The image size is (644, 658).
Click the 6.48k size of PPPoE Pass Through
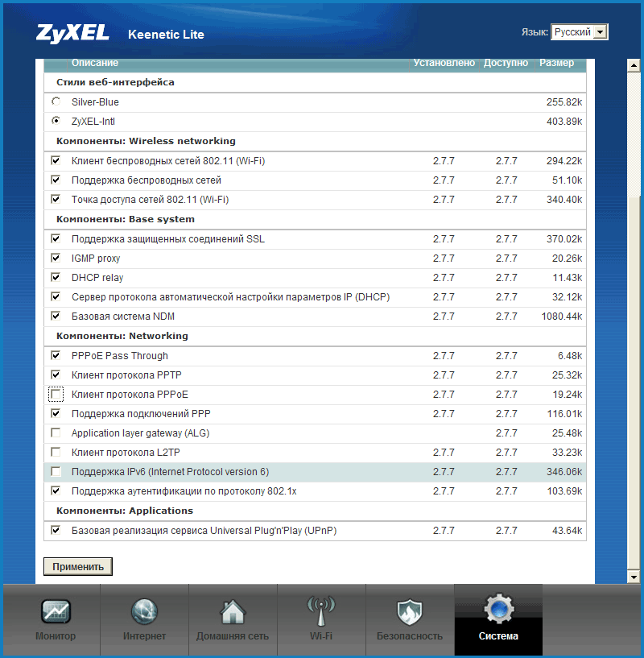570,355
